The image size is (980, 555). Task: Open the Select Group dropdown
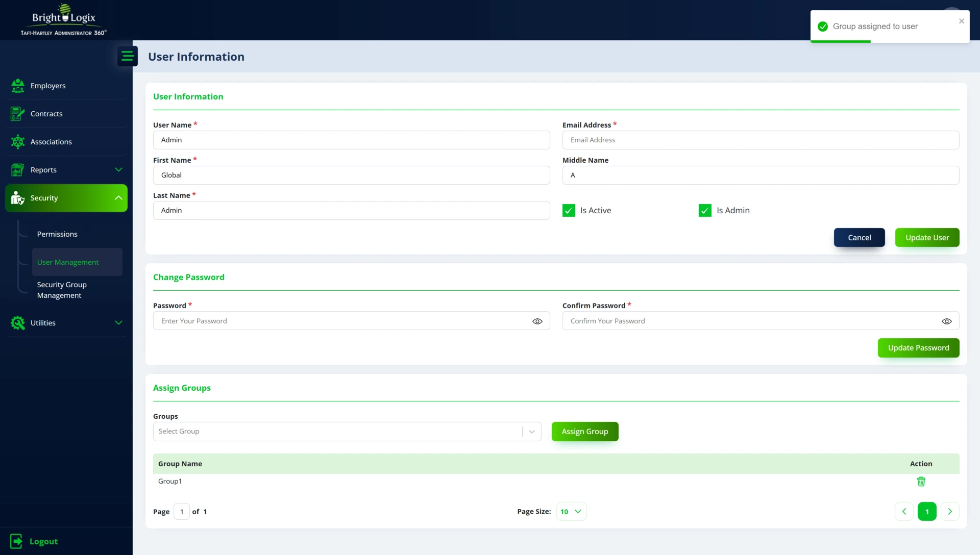pyautogui.click(x=347, y=432)
